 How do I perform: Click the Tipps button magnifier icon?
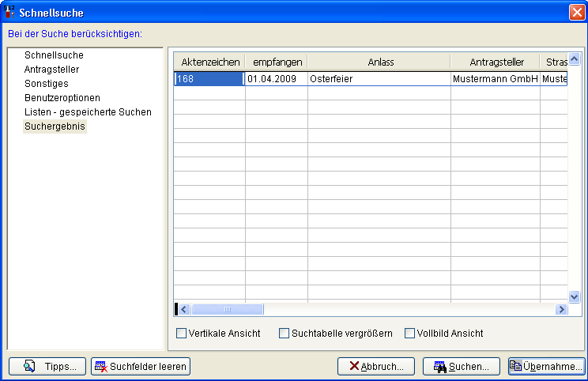click(29, 366)
